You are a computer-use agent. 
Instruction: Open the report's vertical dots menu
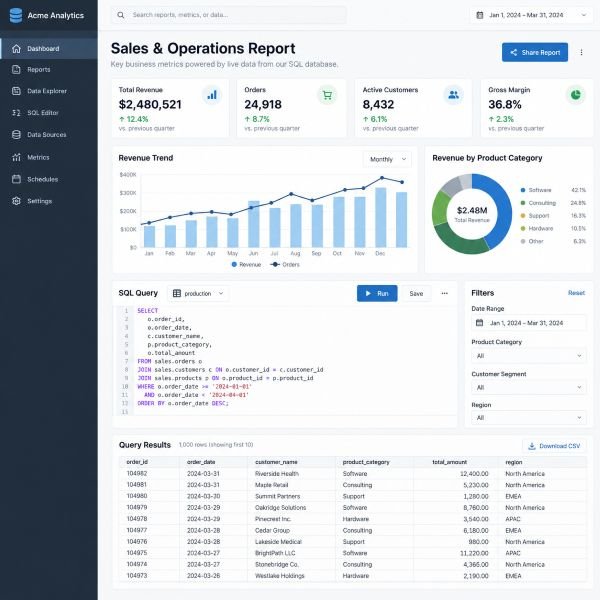tap(581, 52)
